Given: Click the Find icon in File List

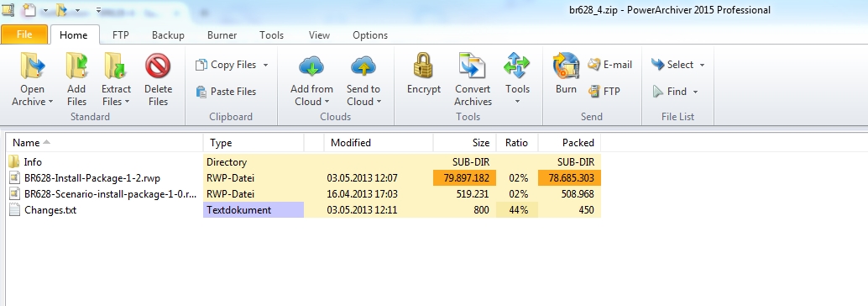Looking at the screenshot, I should [657, 92].
